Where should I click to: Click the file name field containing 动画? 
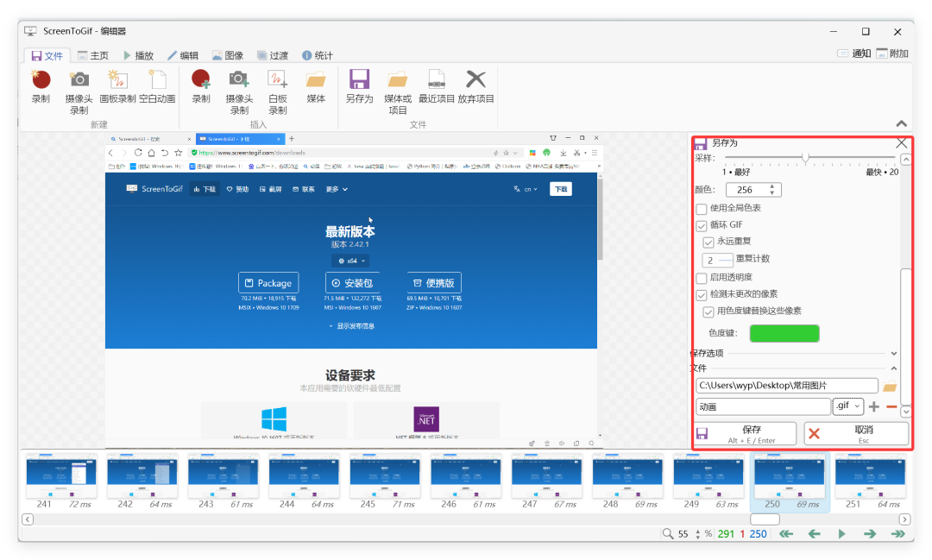click(x=763, y=406)
